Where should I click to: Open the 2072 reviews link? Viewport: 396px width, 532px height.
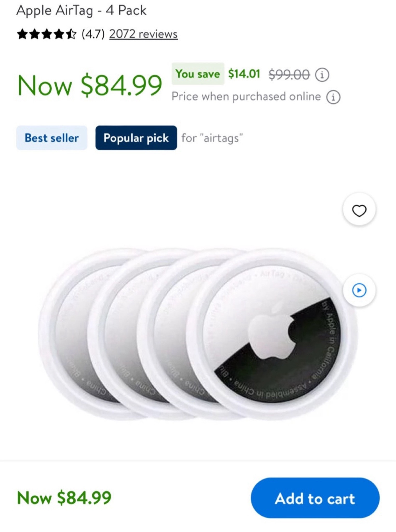point(144,34)
